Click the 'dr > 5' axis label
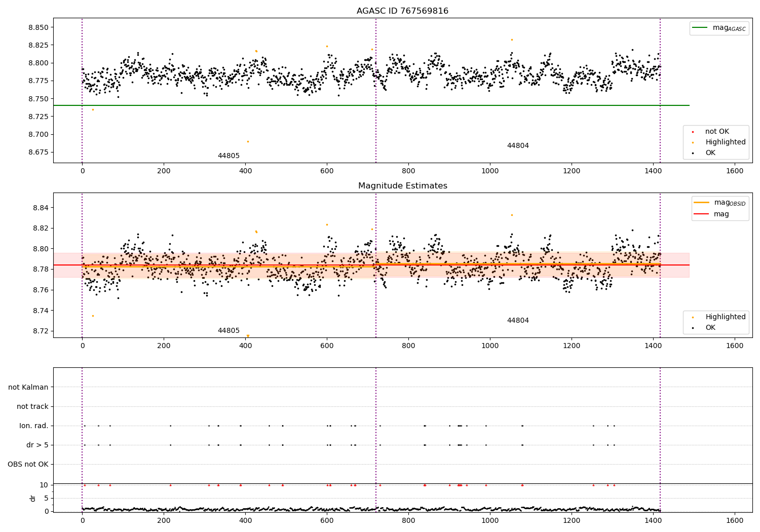 pos(37,445)
